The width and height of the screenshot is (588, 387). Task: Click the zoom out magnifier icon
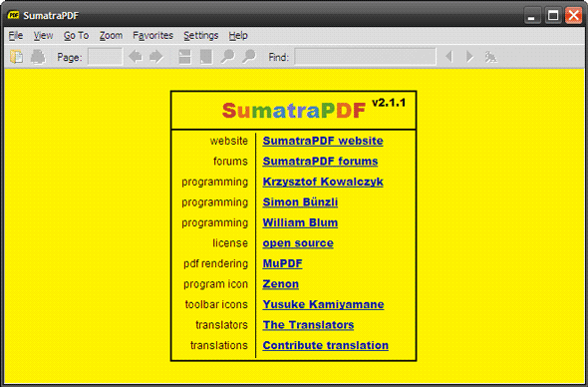click(227, 57)
